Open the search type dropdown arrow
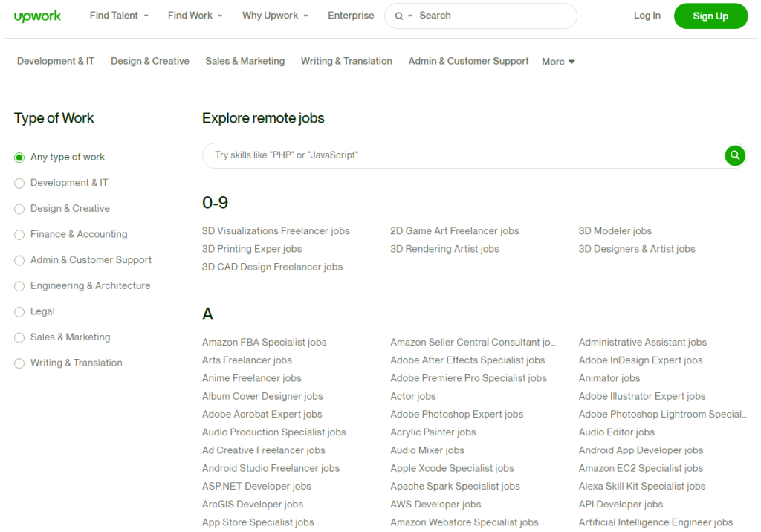 [410, 16]
